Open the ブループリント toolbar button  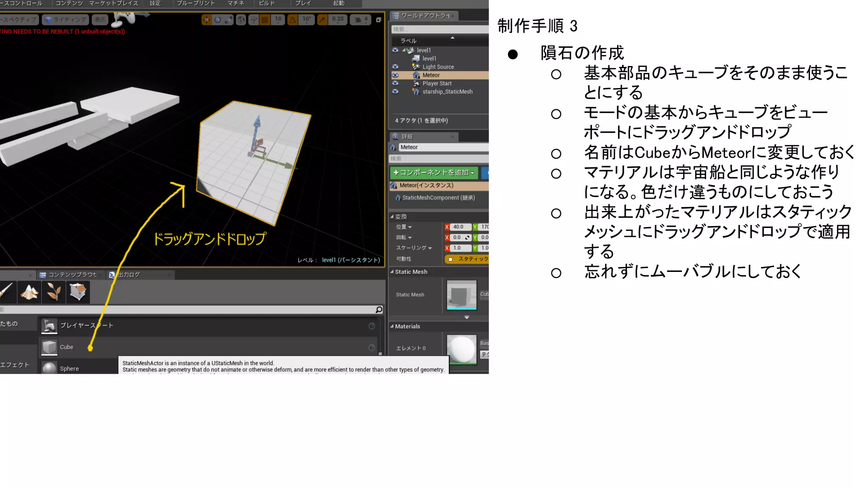click(196, 3)
